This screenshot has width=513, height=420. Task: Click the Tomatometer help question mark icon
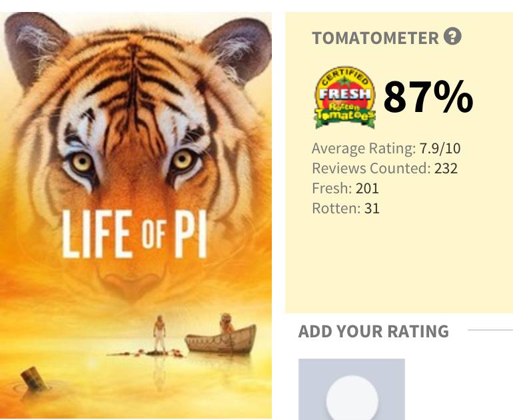[x=452, y=37]
